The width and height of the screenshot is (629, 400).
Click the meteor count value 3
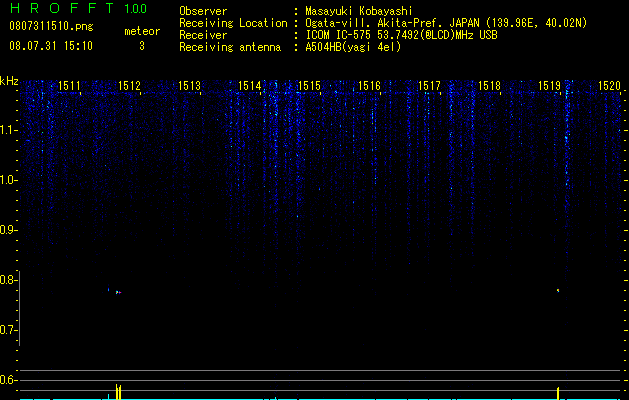(x=142, y=46)
